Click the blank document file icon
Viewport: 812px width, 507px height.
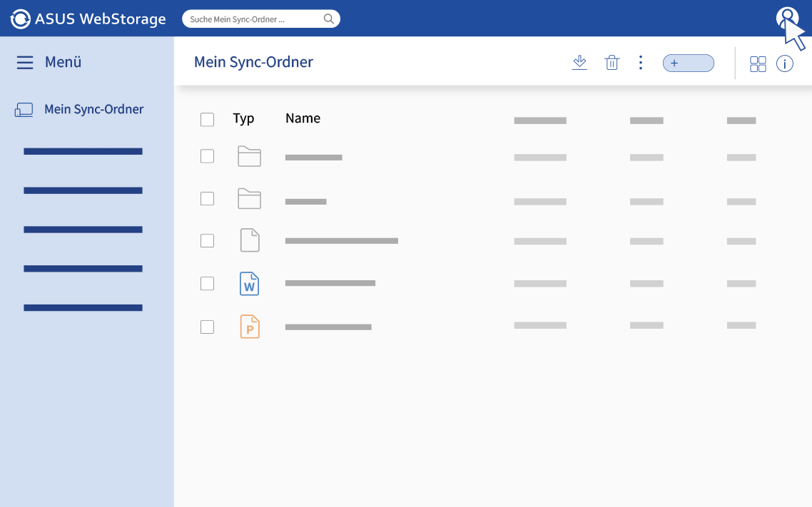[x=250, y=240]
